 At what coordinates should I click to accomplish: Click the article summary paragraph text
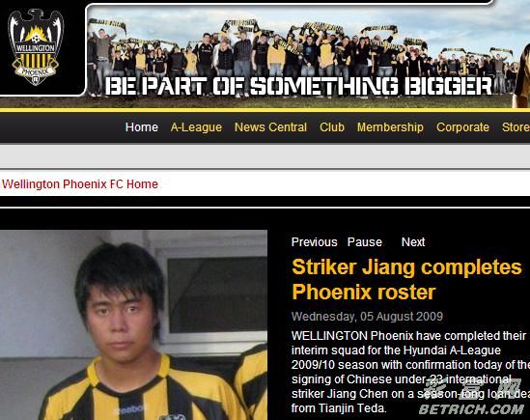click(x=410, y=372)
